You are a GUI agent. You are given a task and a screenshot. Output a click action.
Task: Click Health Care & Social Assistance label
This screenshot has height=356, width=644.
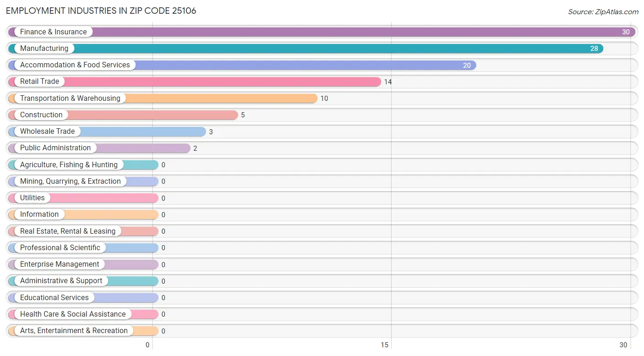click(x=73, y=314)
